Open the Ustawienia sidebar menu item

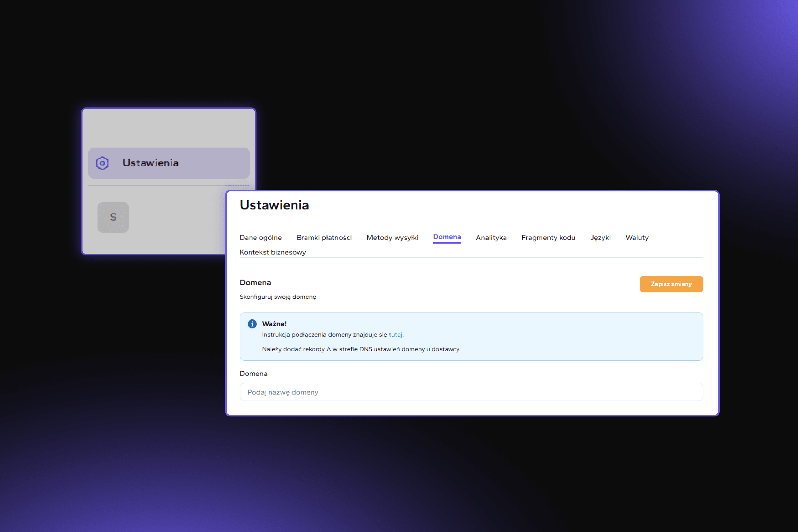point(169,163)
